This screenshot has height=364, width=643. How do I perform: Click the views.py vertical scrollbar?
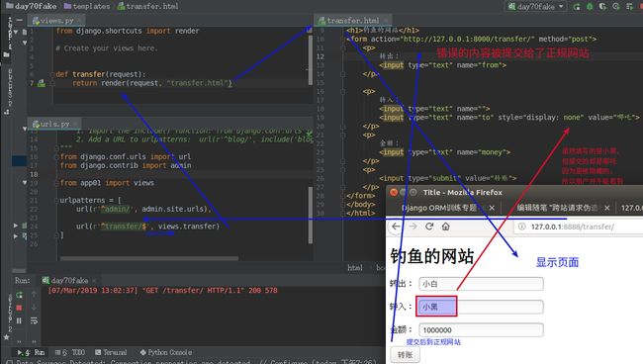pos(311,59)
